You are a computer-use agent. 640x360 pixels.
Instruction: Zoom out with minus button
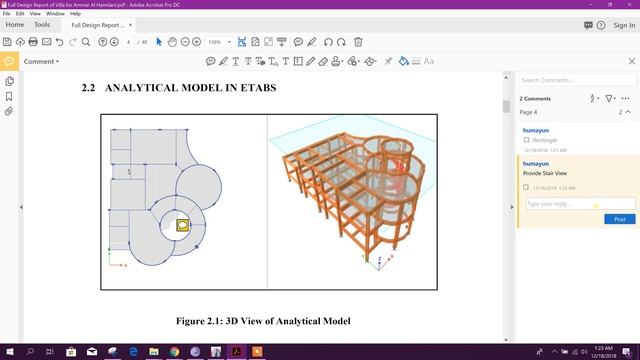185,42
